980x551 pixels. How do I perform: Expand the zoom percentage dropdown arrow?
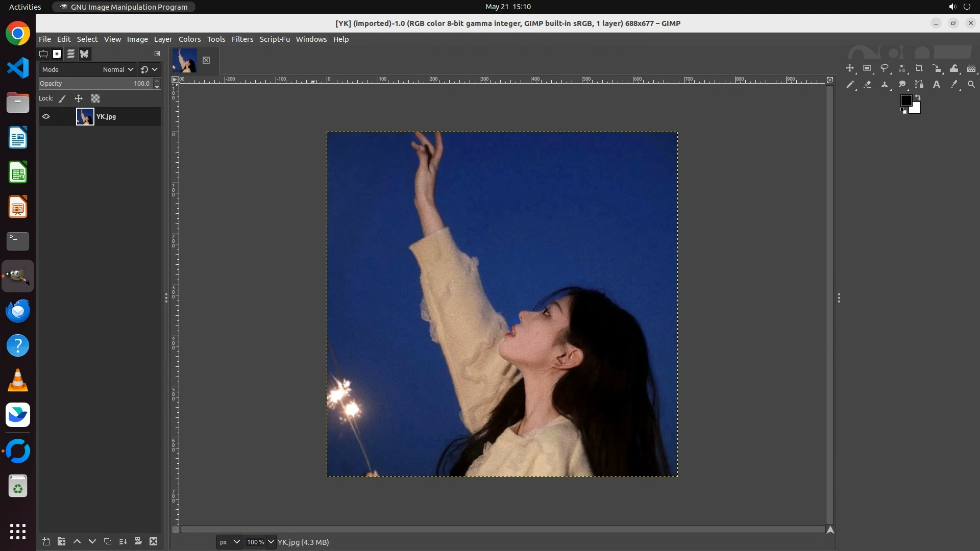pos(271,542)
